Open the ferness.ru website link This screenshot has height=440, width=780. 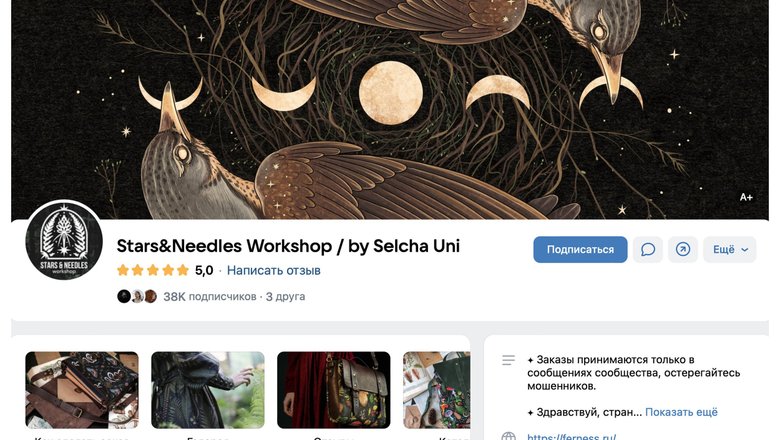pos(572,437)
